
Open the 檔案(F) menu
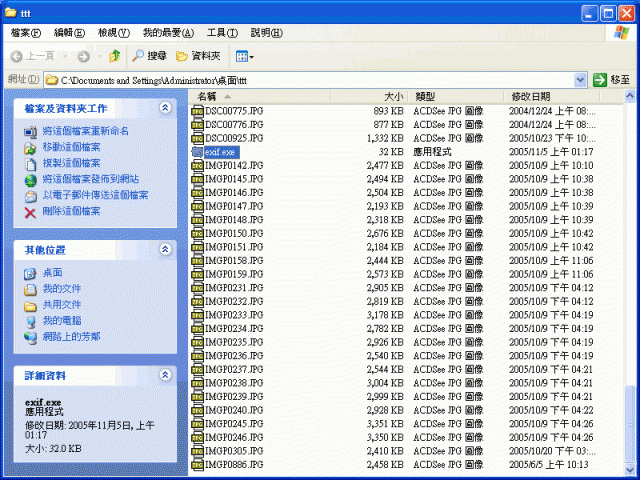pyautogui.click(x=26, y=33)
